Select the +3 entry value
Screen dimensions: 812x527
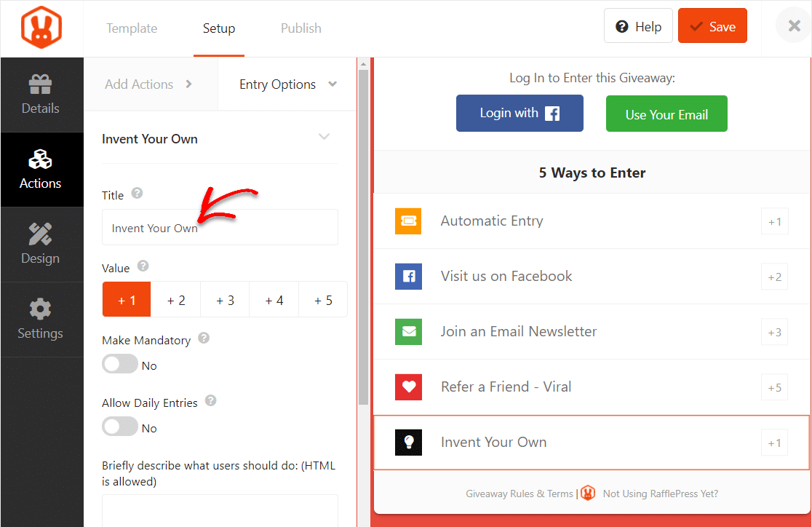[x=225, y=299]
